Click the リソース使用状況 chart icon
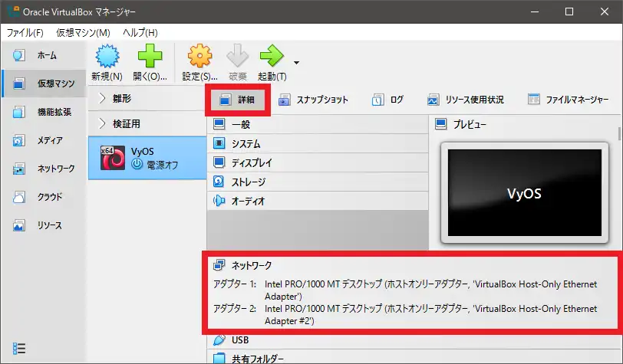623x364 pixels. click(x=433, y=100)
